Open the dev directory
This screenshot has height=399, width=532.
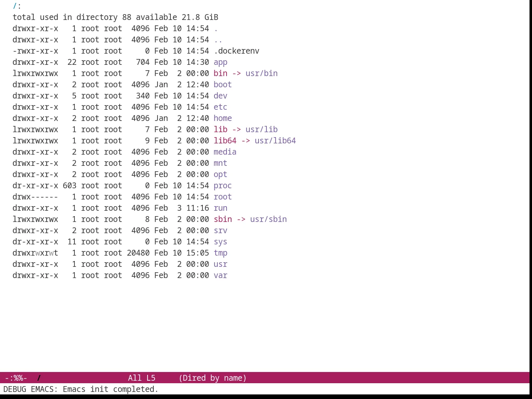click(x=220, y=96)
